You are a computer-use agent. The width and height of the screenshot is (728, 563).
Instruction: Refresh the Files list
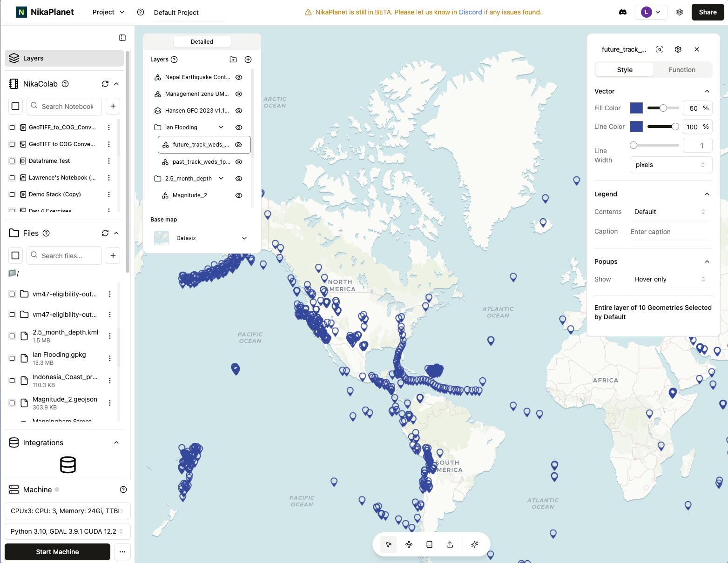pos(105,233)
